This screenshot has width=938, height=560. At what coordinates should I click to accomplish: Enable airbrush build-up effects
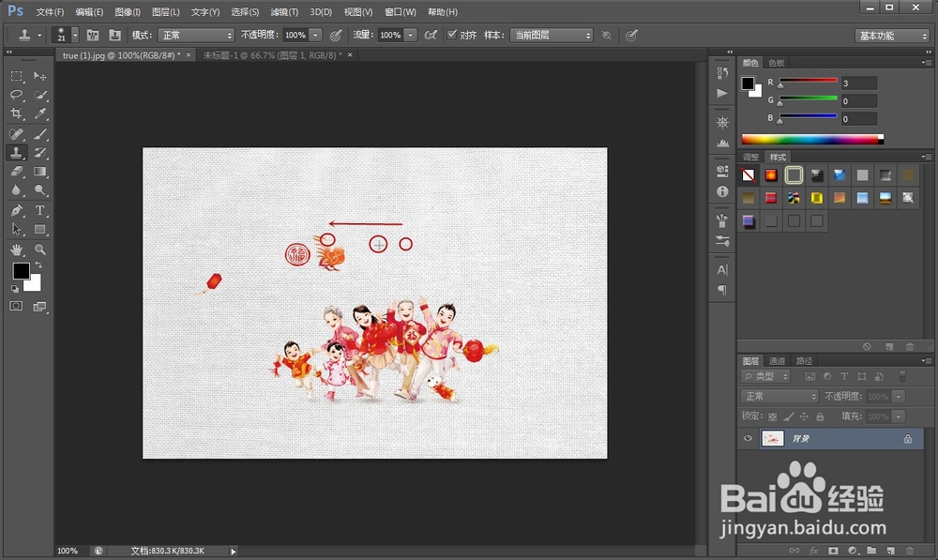[431, 36]
